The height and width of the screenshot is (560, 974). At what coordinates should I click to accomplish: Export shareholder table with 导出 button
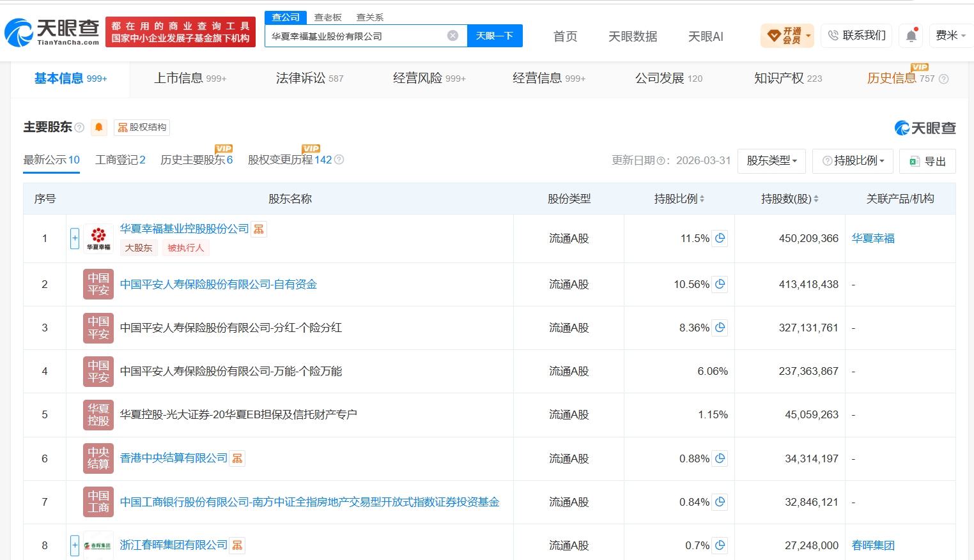tap(927, 161)
